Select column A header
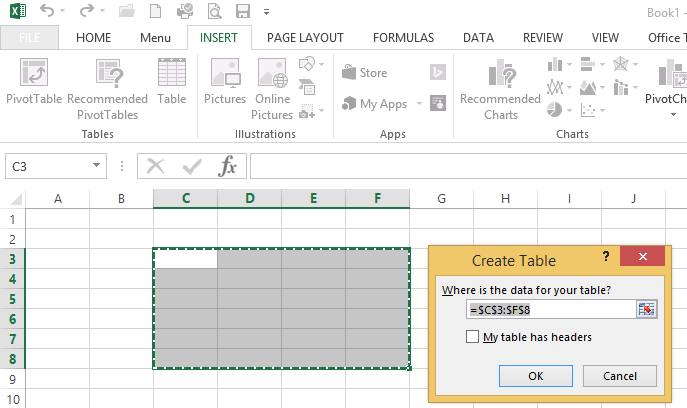687x408 pixels. (57, 199)
